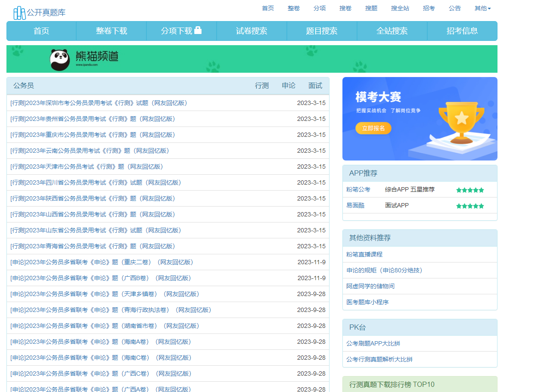Click 全站搜索 in the main navigation bar
This screenshot has width=544, height=392.
click(392, 31)
